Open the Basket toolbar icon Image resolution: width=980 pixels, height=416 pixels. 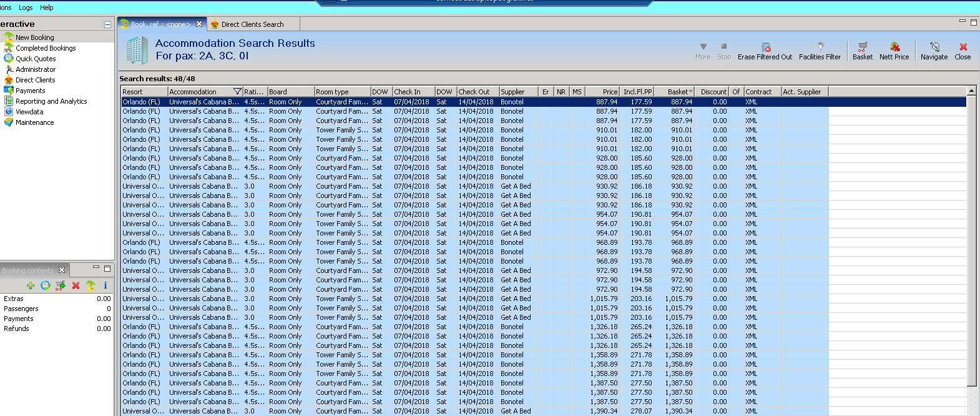[863, 47]
